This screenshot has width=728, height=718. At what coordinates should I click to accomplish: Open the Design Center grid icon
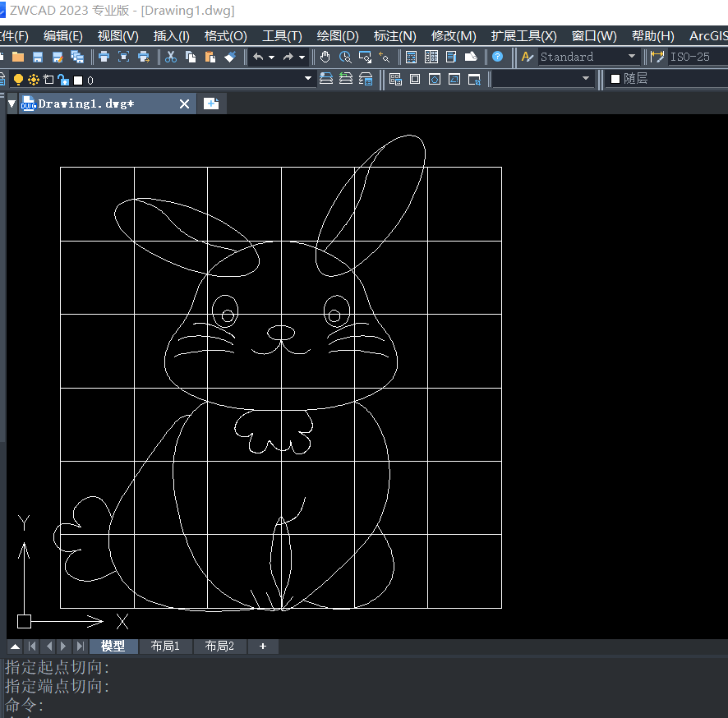[431, 57]
